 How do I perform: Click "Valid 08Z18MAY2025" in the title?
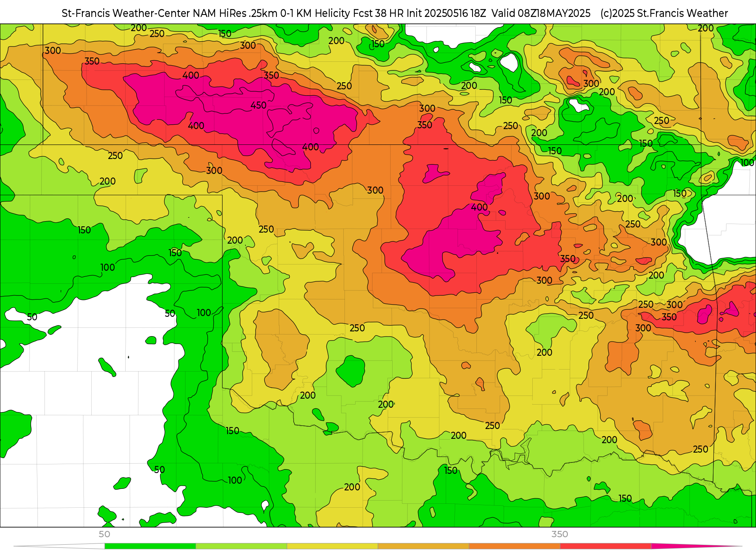click(x=541, y=13)
